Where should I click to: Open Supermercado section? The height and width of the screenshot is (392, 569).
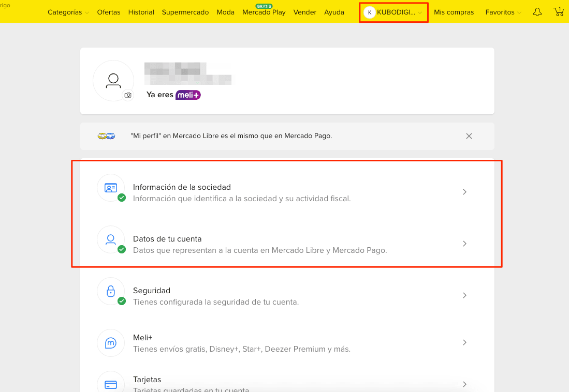[185, 12]
